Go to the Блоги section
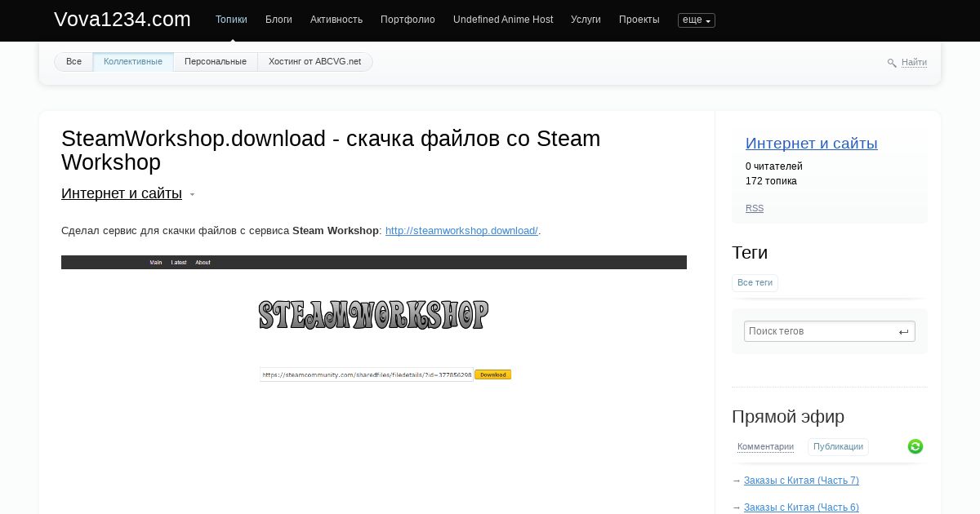This screenshot has width=980, height=514. point(278,20)
